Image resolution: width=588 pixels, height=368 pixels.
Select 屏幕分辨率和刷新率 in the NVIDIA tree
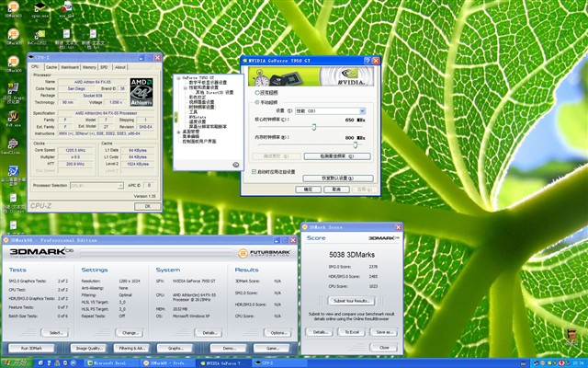[208, 127]
